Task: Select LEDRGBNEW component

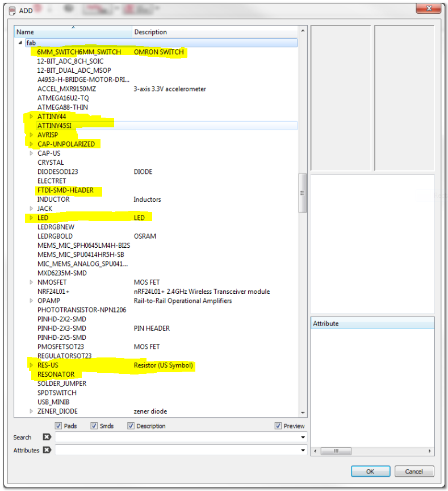Action: [56, 227]
